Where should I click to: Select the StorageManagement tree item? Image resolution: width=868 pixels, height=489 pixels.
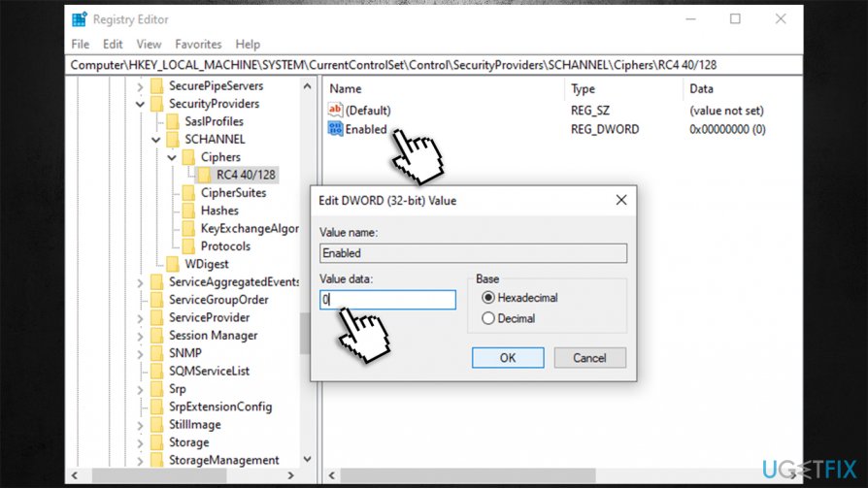click(223, 460)
